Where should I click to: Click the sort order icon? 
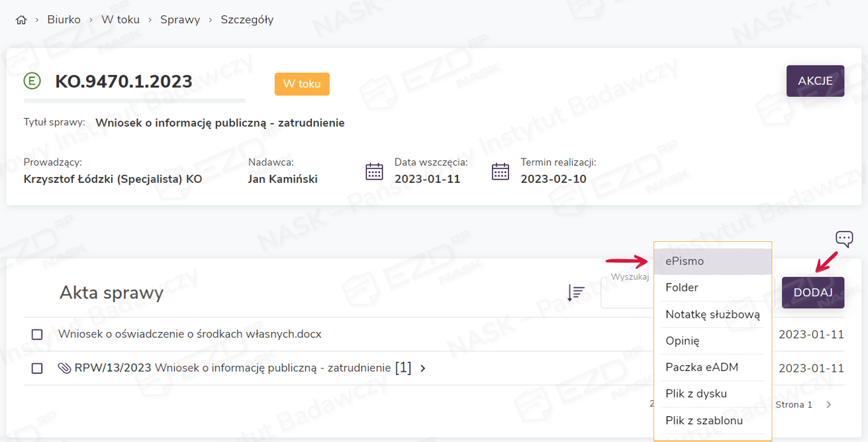tap(575, 293)
